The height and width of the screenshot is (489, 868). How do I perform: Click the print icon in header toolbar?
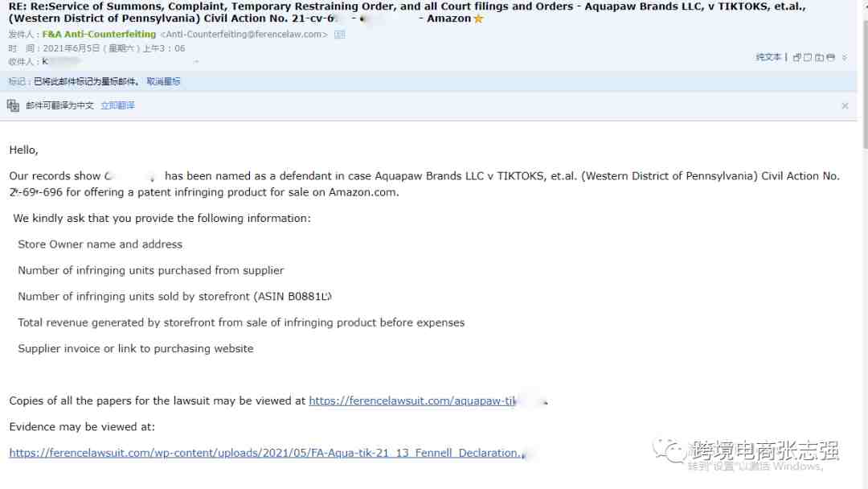(830, 57)
